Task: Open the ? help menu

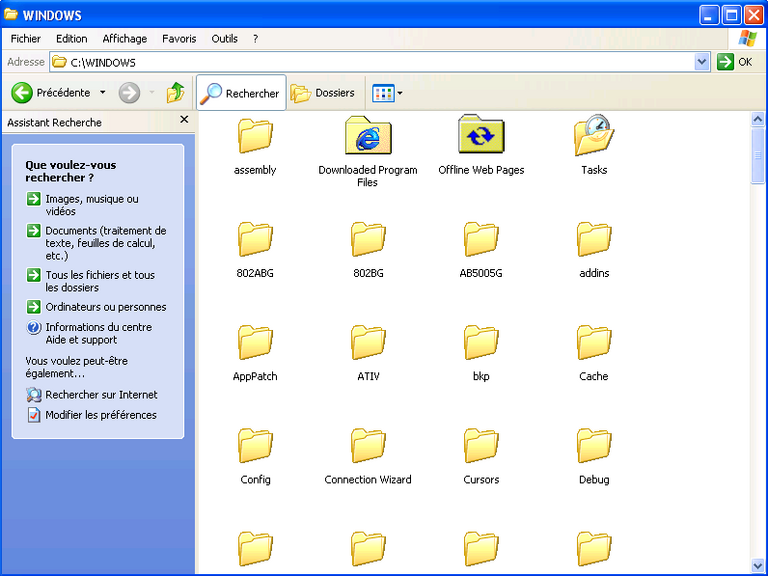Action: coord(255,39)
